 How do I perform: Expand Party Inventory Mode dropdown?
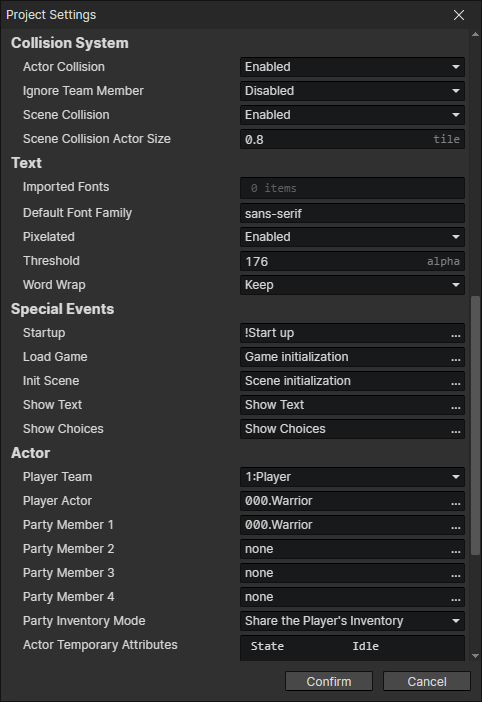point(352,621)
